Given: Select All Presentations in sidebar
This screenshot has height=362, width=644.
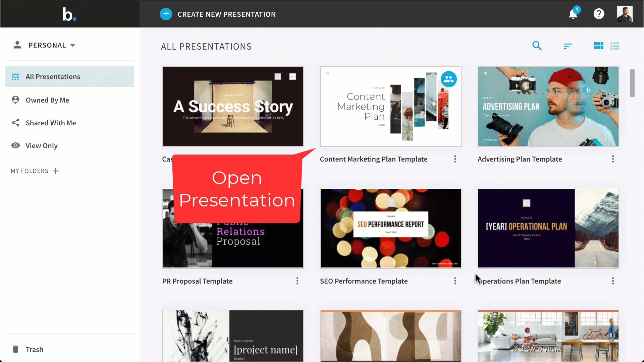Looking at the screenshot, I should (x=70, y=77).
